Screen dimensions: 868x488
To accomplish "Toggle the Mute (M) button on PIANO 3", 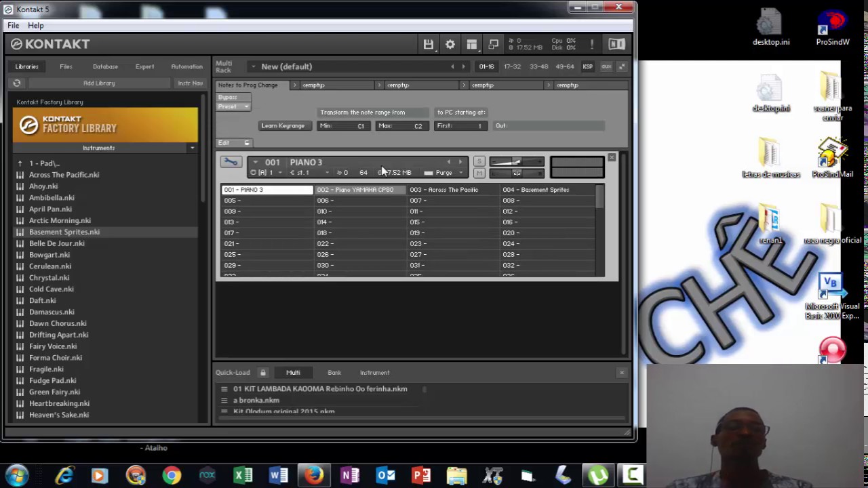I will 479,173.
